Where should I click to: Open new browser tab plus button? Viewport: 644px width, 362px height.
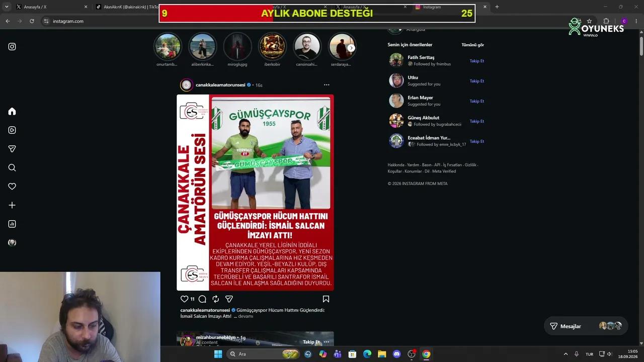point(497,7)
